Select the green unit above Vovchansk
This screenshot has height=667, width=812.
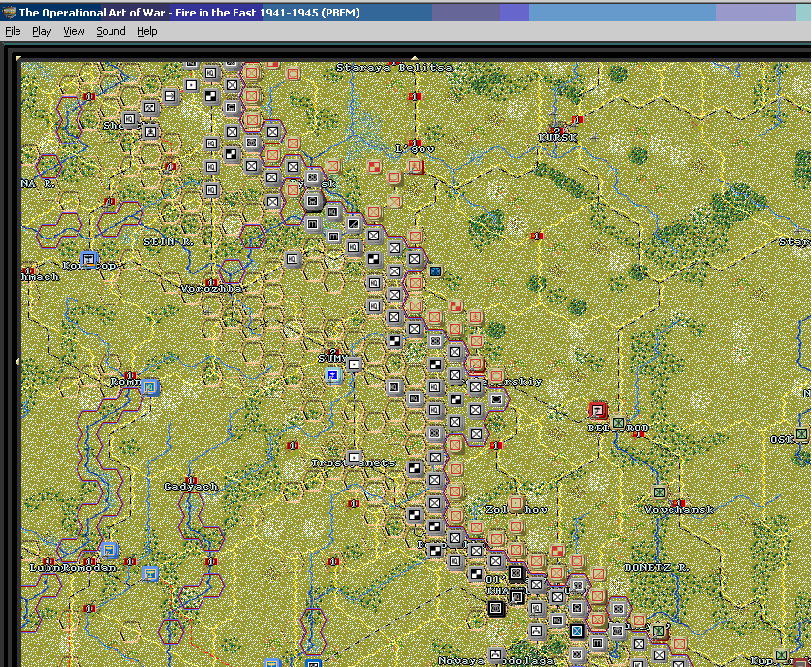(659, 492)
